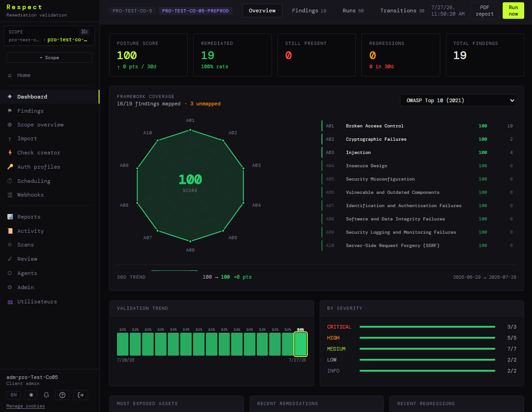
Task: Download the PDF report
Action: [484, 11]
